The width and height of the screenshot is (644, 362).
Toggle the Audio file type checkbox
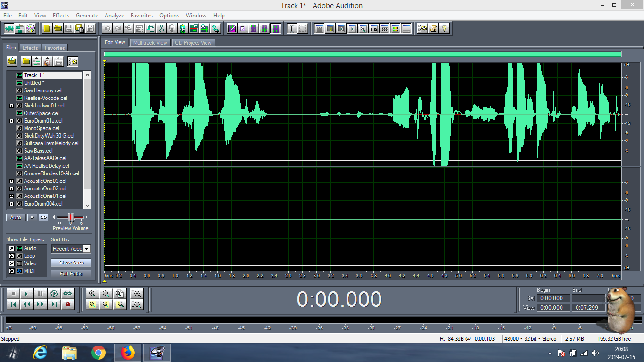click(x=12, y=248)
